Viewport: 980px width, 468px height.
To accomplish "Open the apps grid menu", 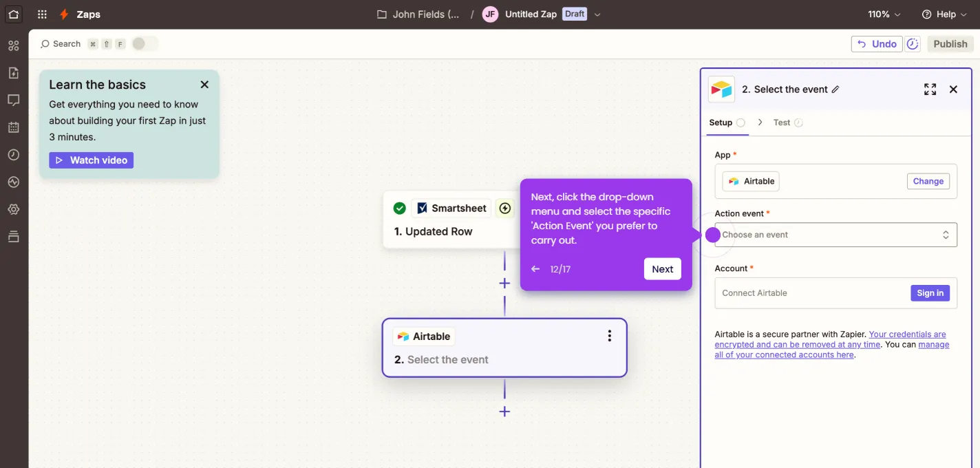I will (42, 14).
